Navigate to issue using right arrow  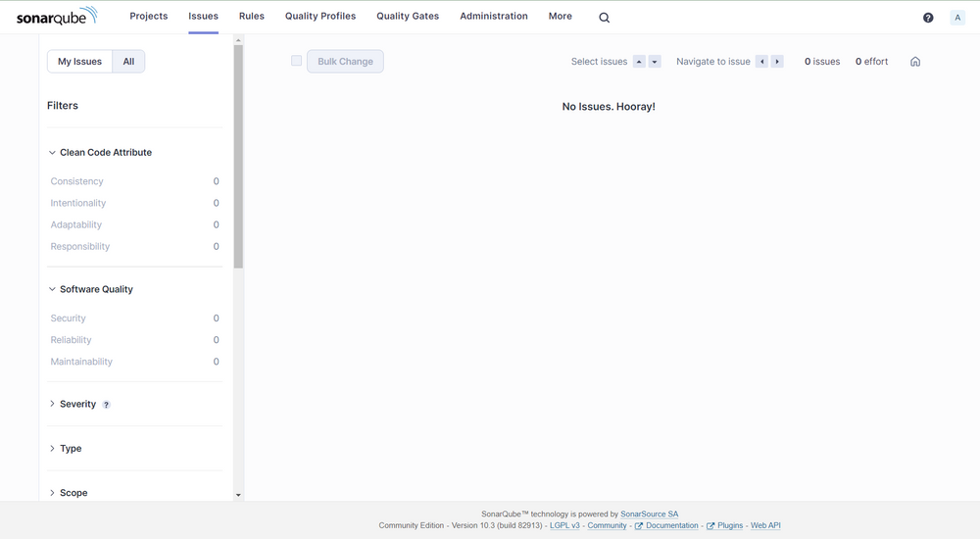coord(777,62)
